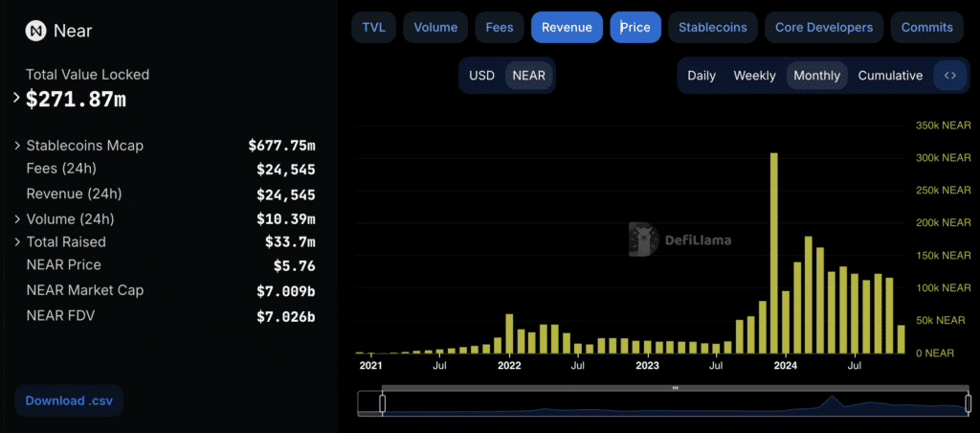Click the right range slider handle
The height and width of the screenshot is (433, 980).
969,403
